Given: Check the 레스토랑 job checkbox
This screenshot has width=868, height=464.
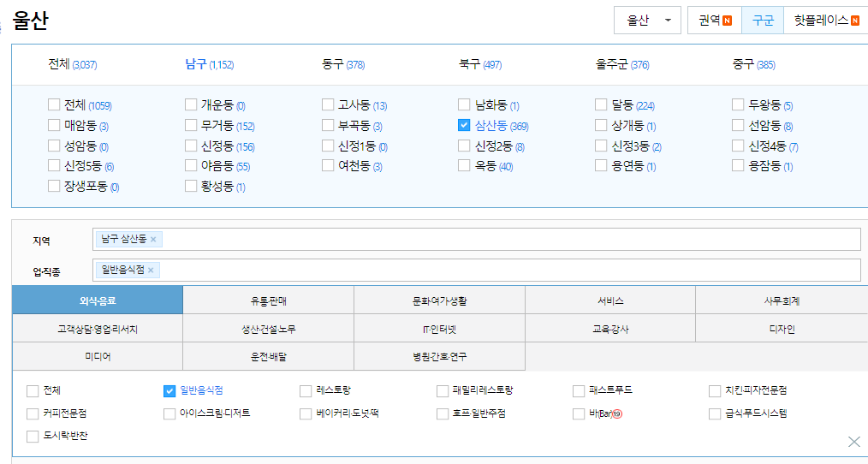Looking at the screenshot, I should tap(306, 391).
